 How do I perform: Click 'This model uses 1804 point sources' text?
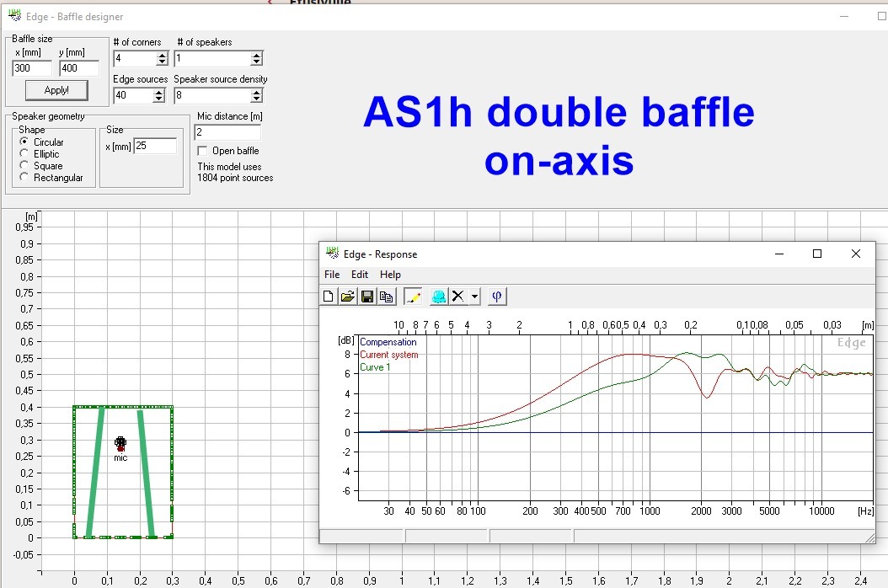coord(235,172)
